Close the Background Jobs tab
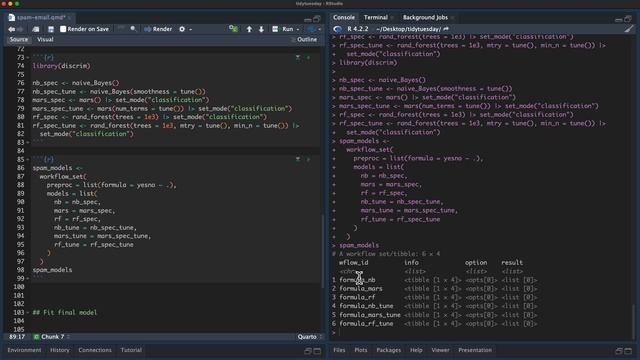This screenshot has height=360, width=640. pyautogui.click(x=452, y=18)
